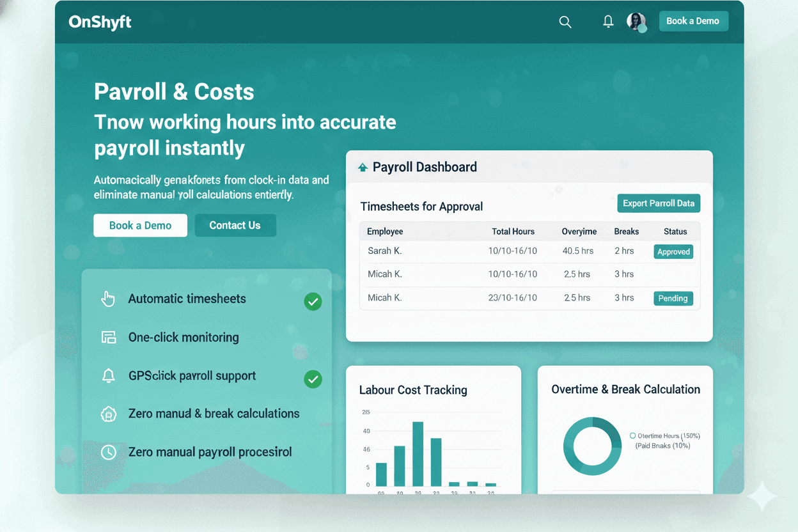Select the Sarah K. employee row
Screen dimensions: 798x532
pos(529,251)
